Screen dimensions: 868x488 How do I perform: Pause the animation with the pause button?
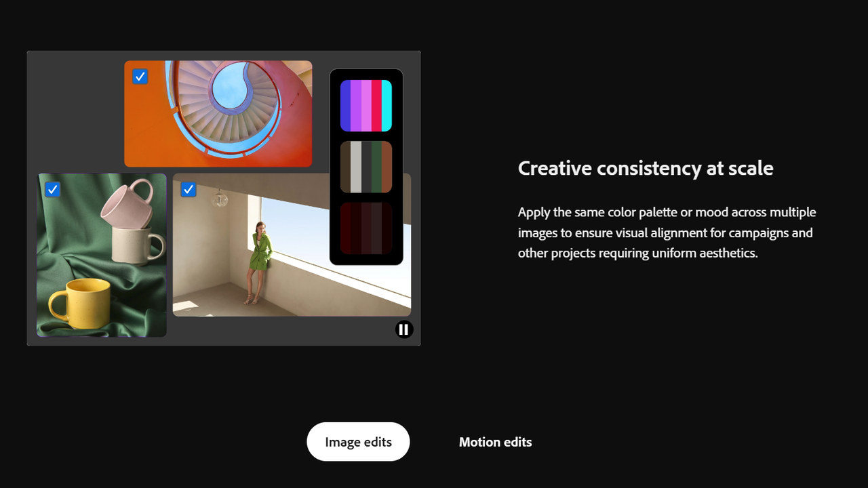tap(404, 329)
